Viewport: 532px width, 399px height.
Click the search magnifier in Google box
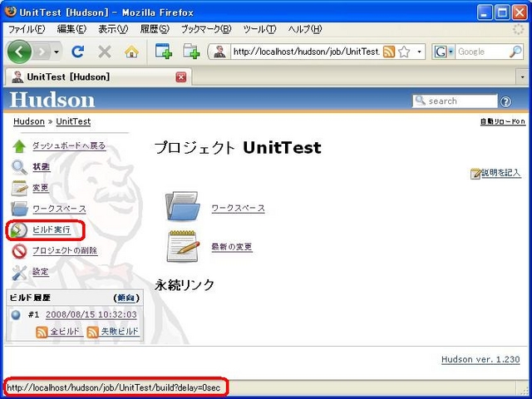[515, 52]
